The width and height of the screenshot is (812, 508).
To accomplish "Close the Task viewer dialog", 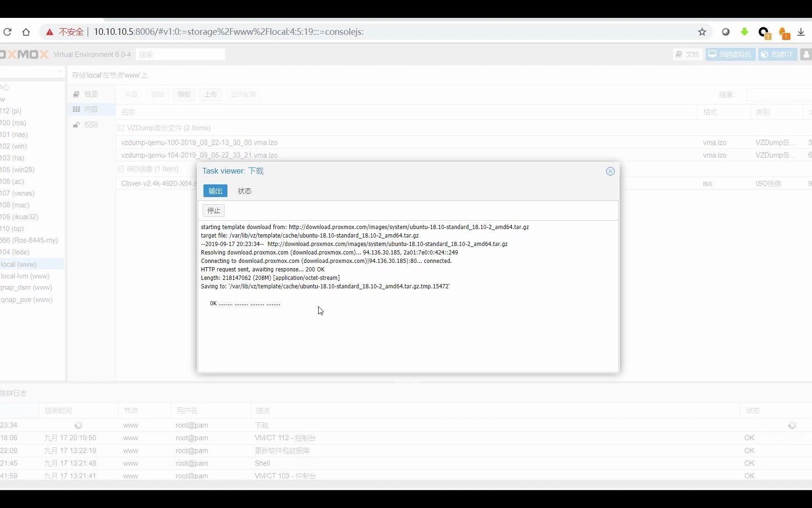I will [610, 171].
